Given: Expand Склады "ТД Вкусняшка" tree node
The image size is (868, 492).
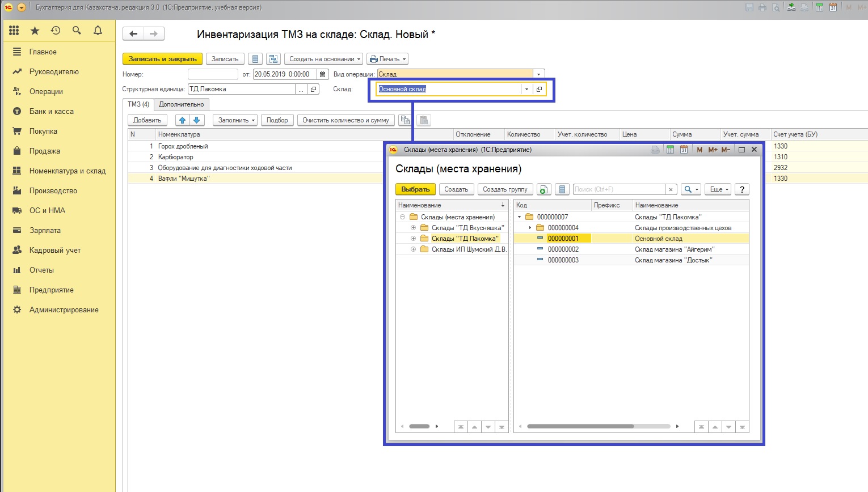Looking at the screenshot, I should tap(414, 228).
